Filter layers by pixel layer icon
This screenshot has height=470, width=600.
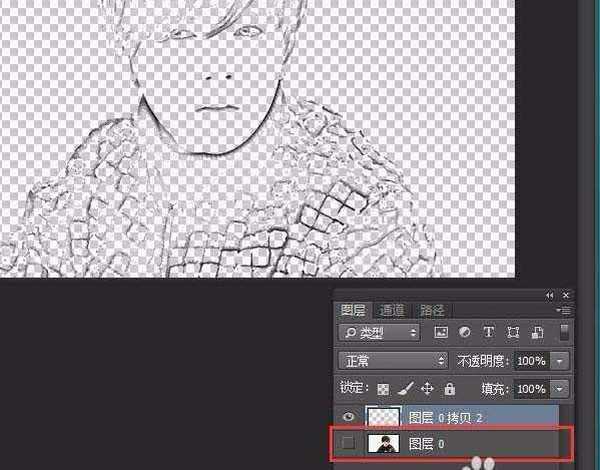[x=441, y=332]
